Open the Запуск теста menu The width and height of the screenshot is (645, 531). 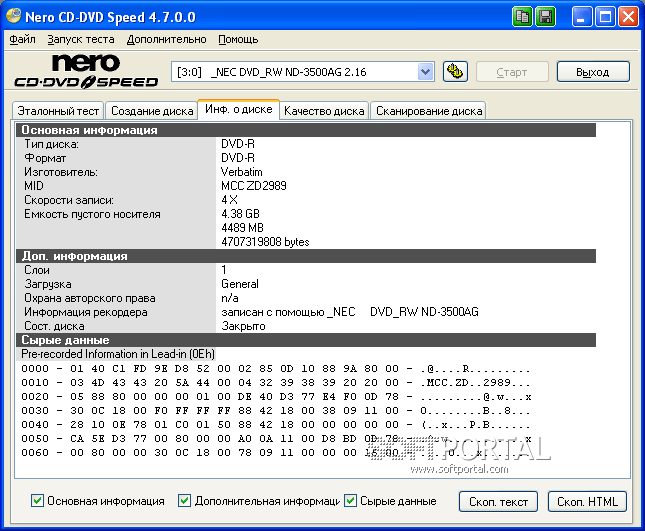pos(81,39)
